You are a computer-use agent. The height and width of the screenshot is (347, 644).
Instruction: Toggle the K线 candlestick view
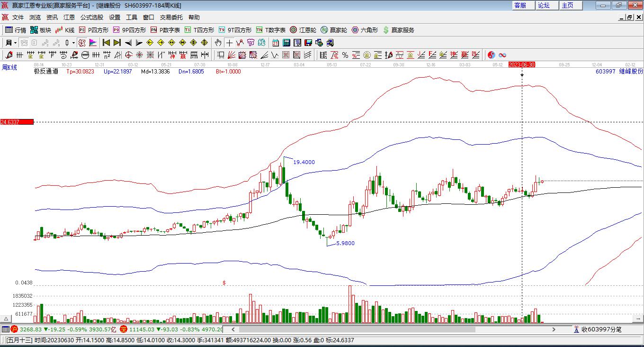(x=65, y=30)
